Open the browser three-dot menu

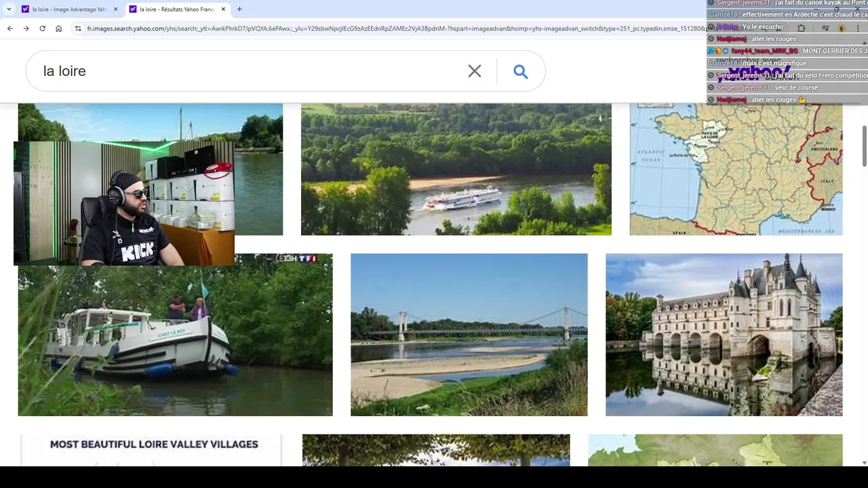[x=859, y=28]
